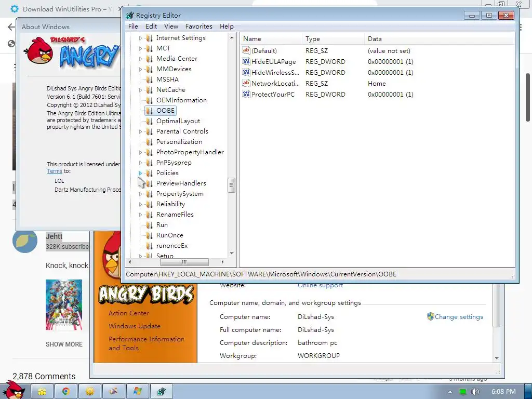
Task: Click the Angry Bird Start button
Action: point(14,390)
